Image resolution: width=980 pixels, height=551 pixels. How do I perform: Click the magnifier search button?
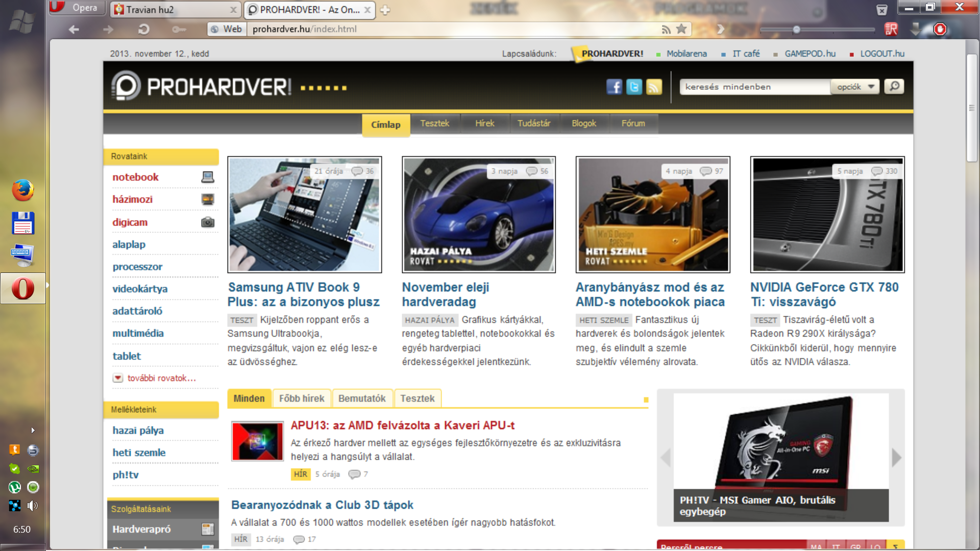(894, 86)
